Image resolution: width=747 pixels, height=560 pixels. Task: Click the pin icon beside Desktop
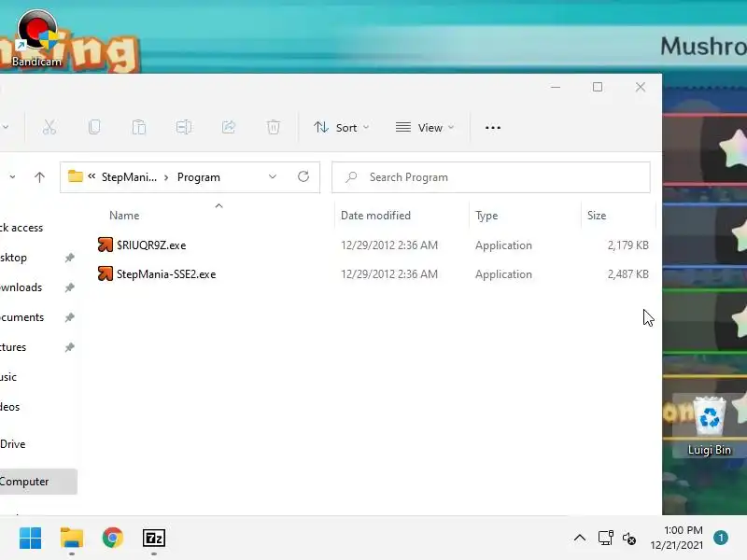[x=69, y=258]
